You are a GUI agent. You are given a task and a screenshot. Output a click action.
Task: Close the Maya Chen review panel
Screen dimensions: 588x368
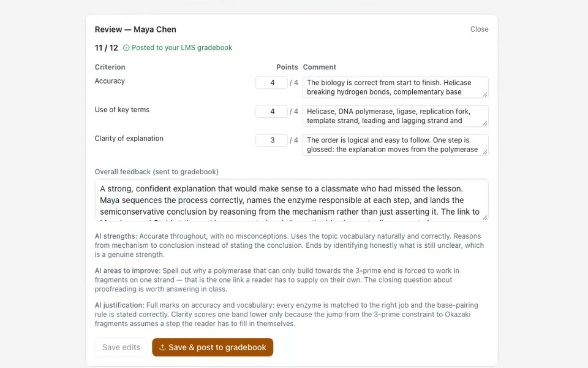tap(479, 29)
